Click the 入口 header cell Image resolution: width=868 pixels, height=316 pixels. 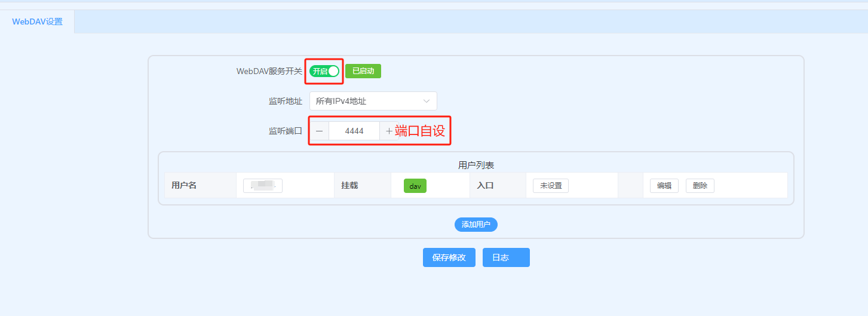485,186
